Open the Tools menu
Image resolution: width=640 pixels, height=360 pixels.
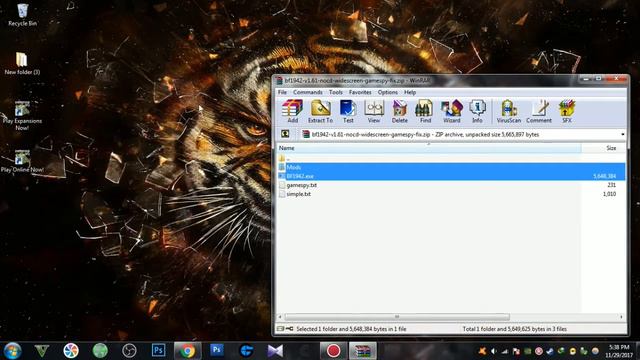click(336, 92)
